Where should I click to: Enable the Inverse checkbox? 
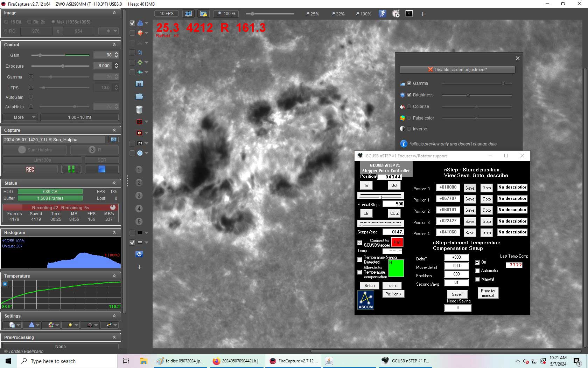[409, 129]
